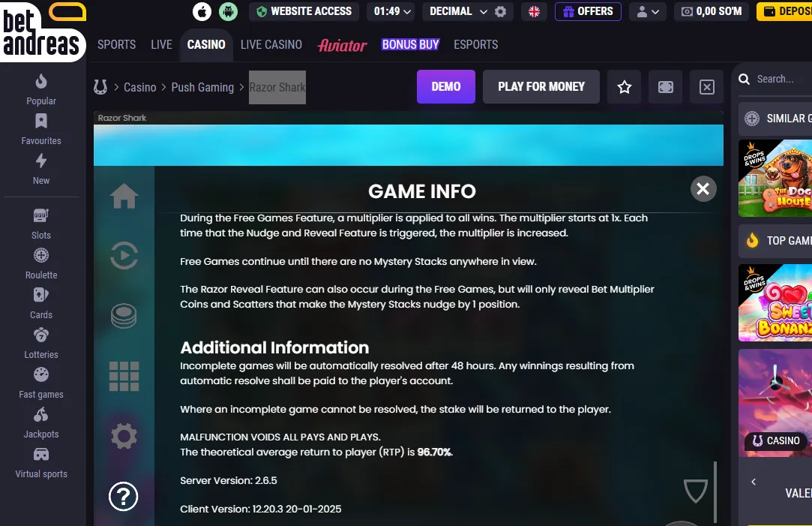Open The Dog House game thumbnail
The image size is (812, 526).
coord(775,179)
